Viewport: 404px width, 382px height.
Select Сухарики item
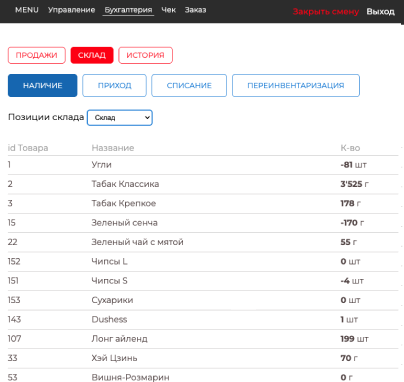tap(112, 300)
